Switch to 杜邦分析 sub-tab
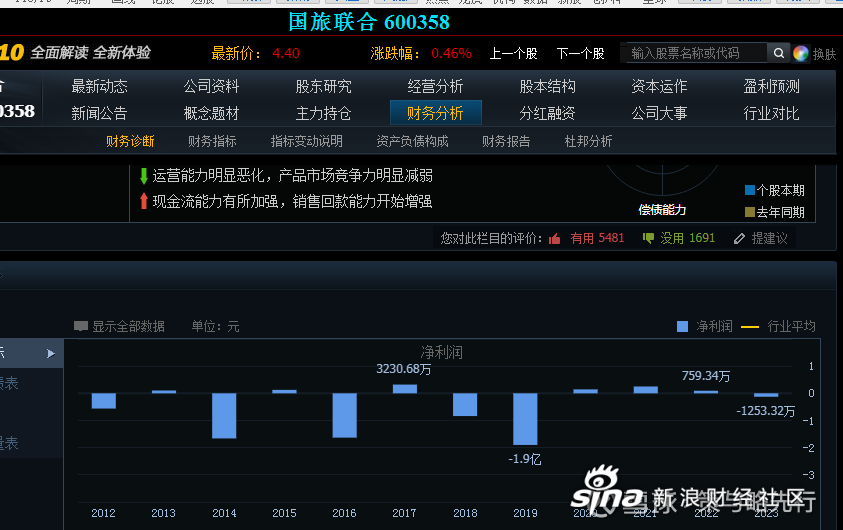843x530 pixels. point(588,141)
